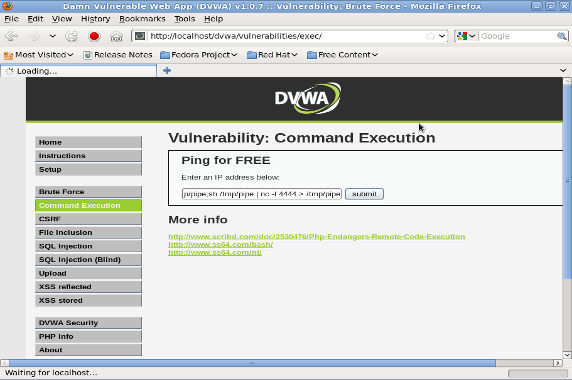Click the horizontal scrollbar right arrow
This screenshot has height=380, width=572.
click(x=557, y=363)
